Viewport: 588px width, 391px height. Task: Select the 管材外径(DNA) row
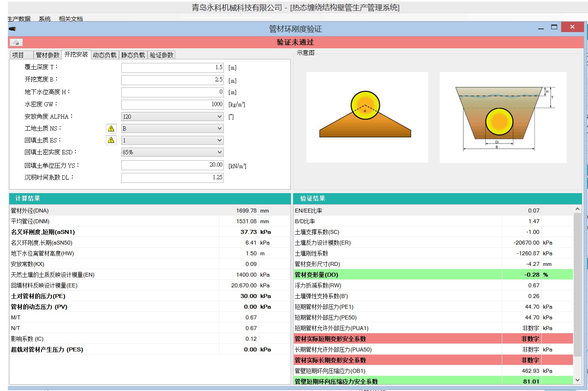pos(149,211)
